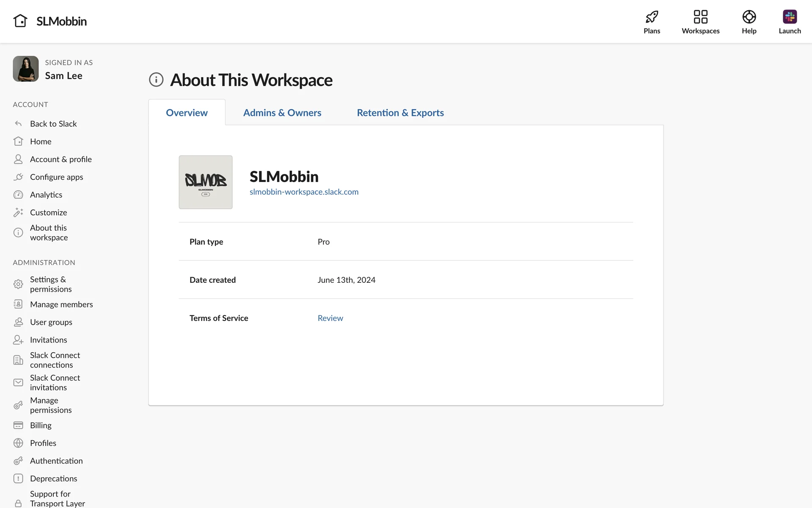Click the SLMobbin workspace logo thumbnail
Screen dimensions: 812x508
pyautogui.click(x=206, y=182)
